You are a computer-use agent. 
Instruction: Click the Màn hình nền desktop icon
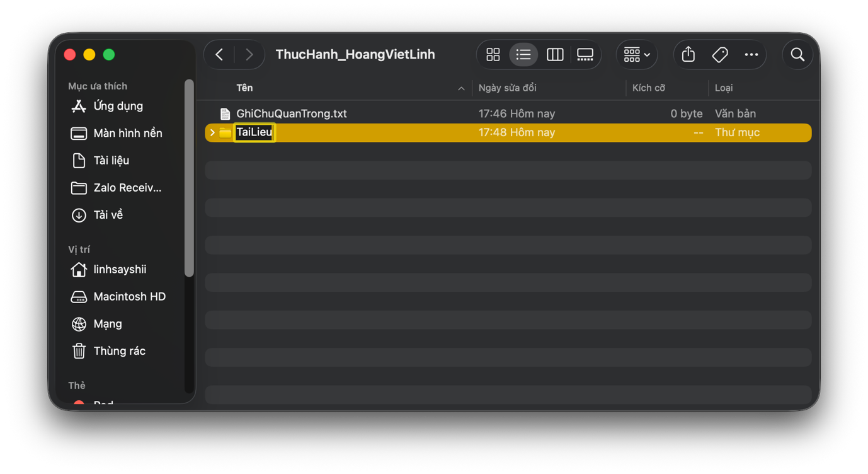pyautogui.click(x=79, y=133)
